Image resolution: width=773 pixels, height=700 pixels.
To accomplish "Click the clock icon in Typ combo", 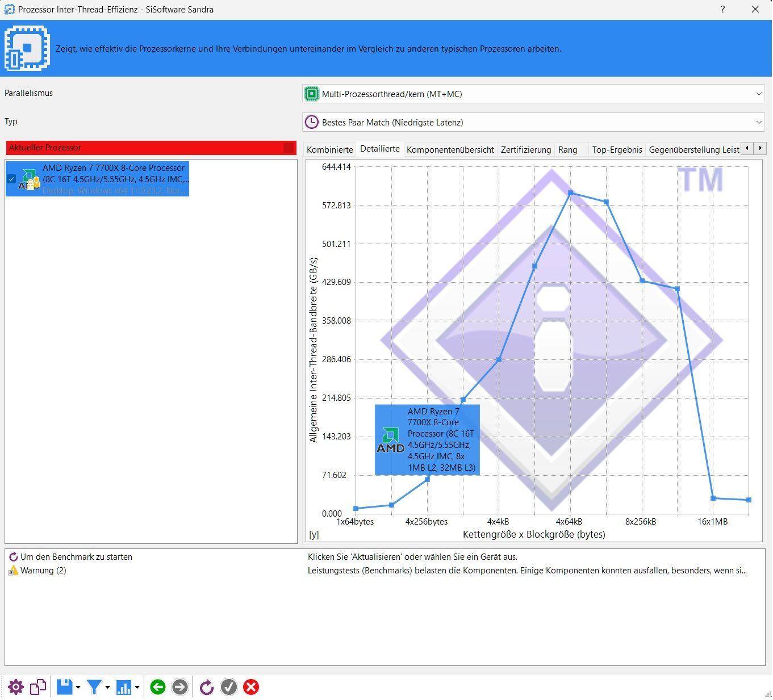I will coord(312,122).
